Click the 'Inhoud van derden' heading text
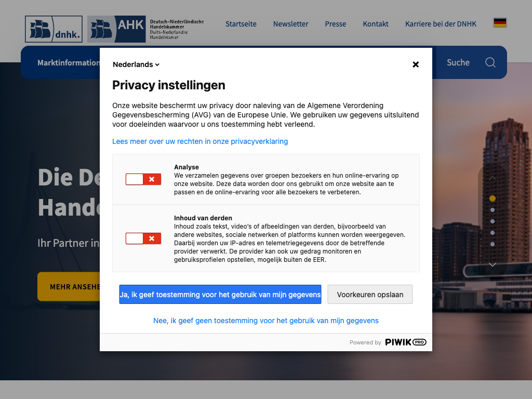The width and height of the screenshot is (532, 399). (203, 218)
